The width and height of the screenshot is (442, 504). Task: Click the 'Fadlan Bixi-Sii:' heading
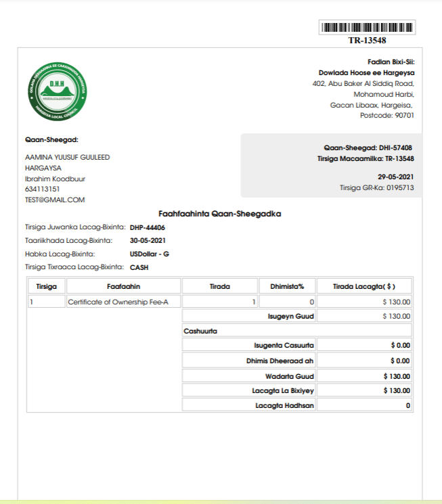pyautogui.click(x=391, y=62)
